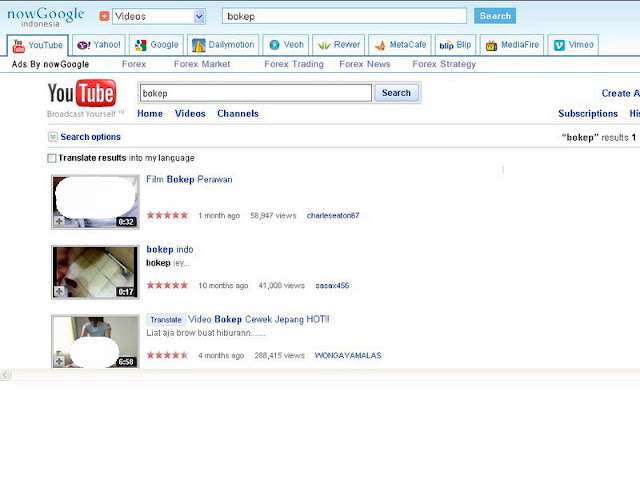Open the 6:58 video thumbnail
The image size is (640, 480).
(x=95, y=341)
